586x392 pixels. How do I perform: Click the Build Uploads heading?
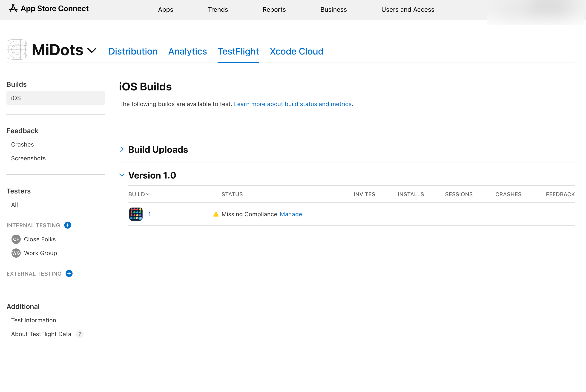(x=158, y=150)
